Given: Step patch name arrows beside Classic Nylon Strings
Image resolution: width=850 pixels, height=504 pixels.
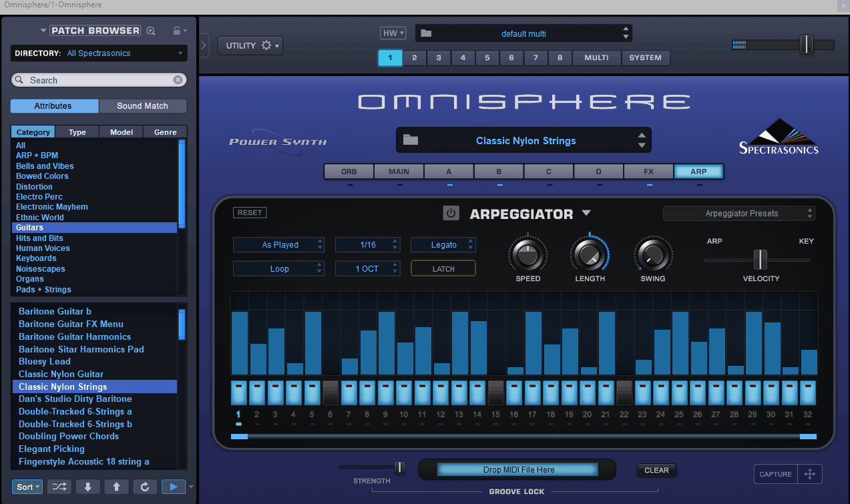Looking at the screenshot, I should [x=642, y=140].
